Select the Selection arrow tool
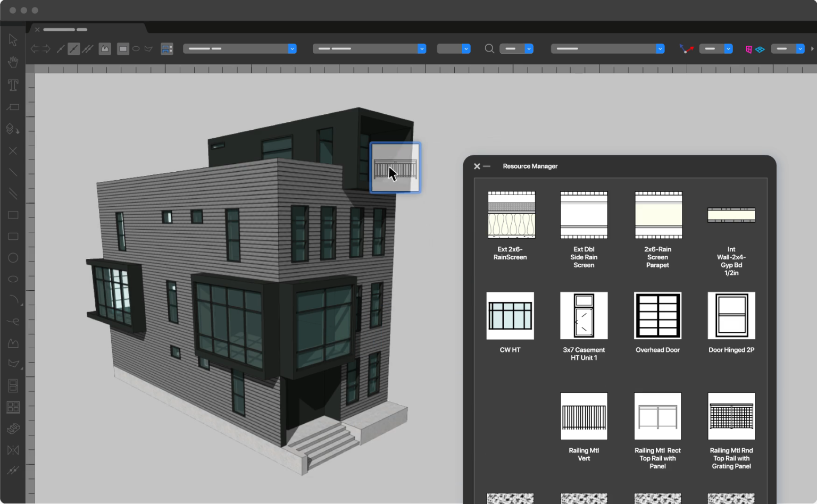This screenshot has width=817, height=504. click(13, 40)
